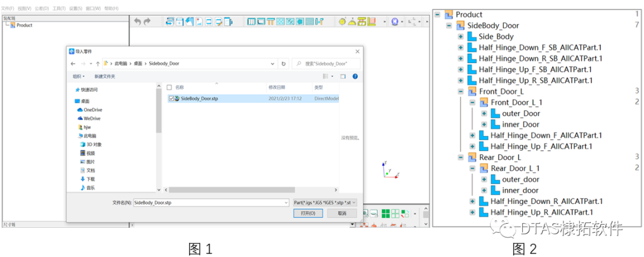
Task: Click the 取消 button
Action: pos(342,213)
